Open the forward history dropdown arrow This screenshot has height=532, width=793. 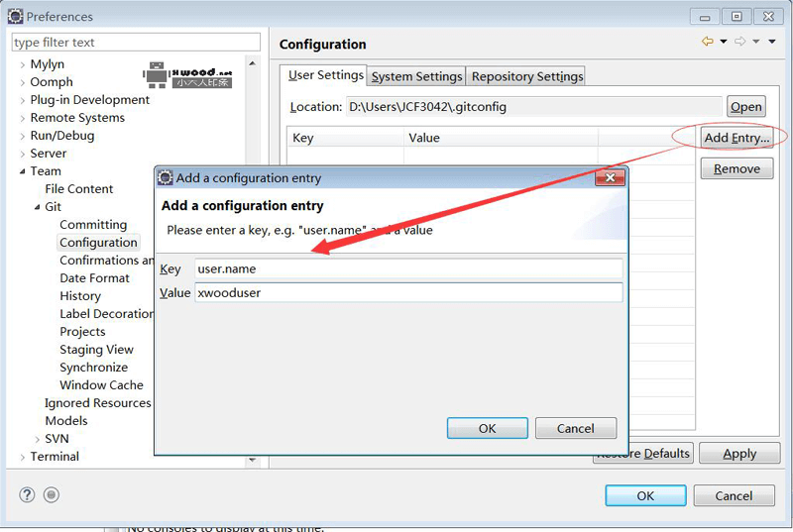[756, 42]
